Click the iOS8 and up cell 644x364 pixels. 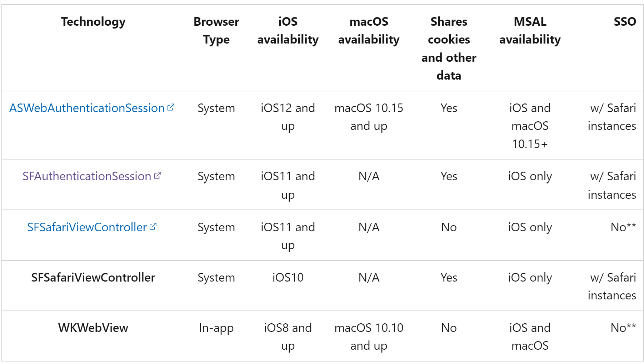[288, 337]
